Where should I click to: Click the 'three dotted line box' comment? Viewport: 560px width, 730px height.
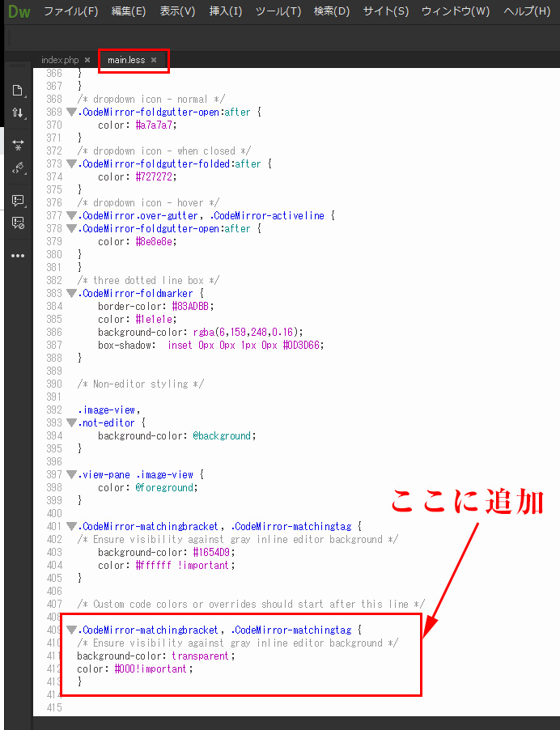(x=148, y=280)
